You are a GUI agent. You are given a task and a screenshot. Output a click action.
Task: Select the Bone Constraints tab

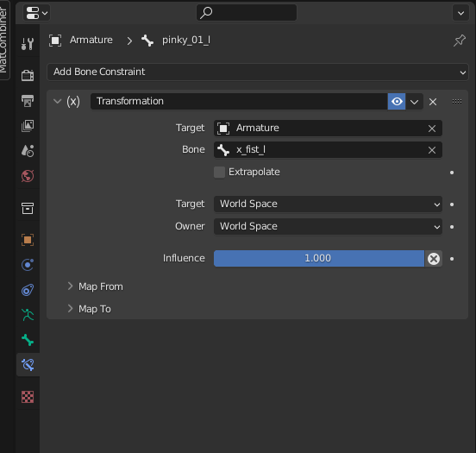click(28, 365)
